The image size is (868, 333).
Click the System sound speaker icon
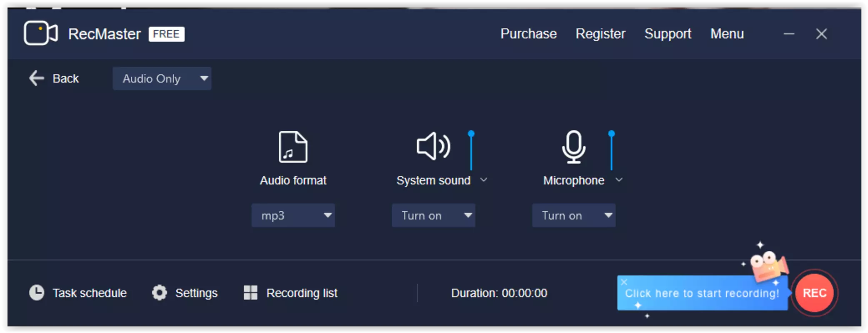[x=433, y=146]
